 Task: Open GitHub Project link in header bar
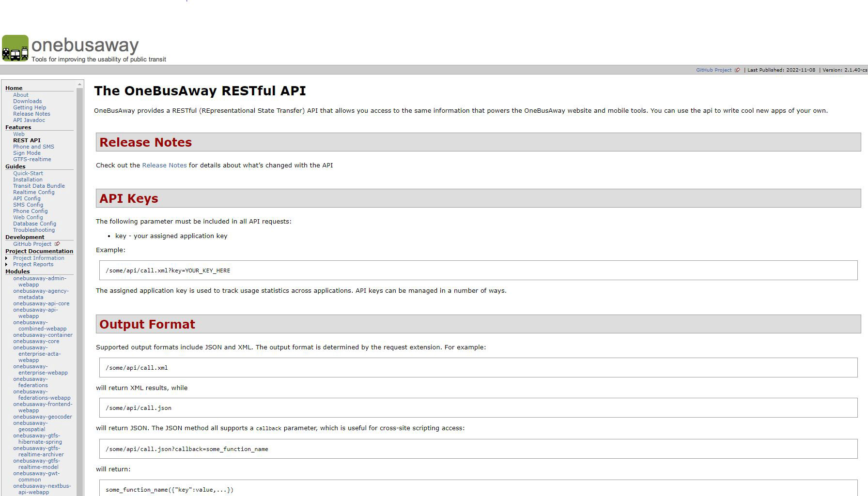713,70
